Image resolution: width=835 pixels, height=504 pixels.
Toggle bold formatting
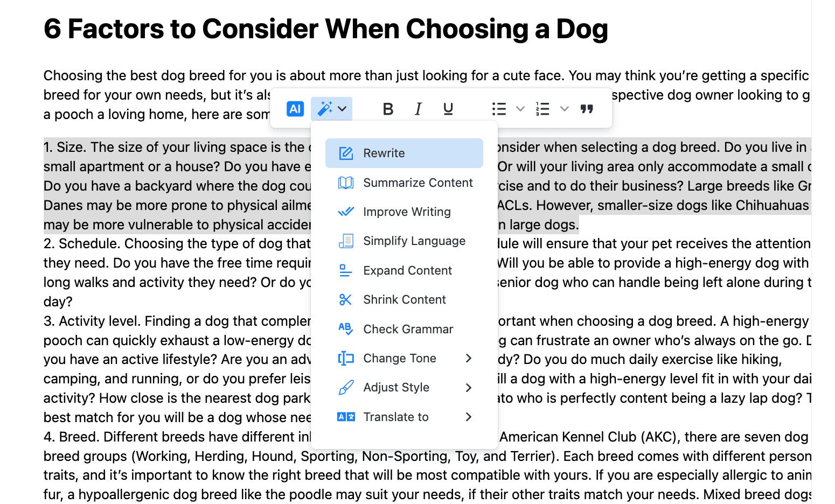click(387, 109)
